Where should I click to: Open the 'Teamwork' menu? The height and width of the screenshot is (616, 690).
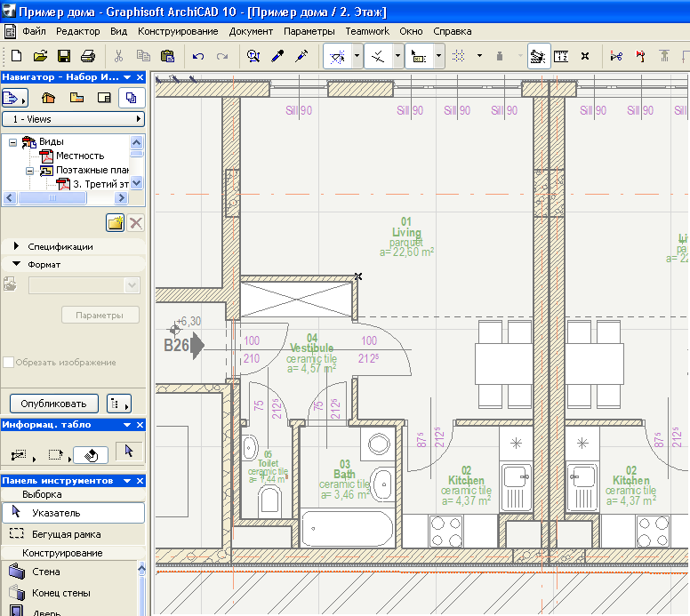click(x=367, y=31)
